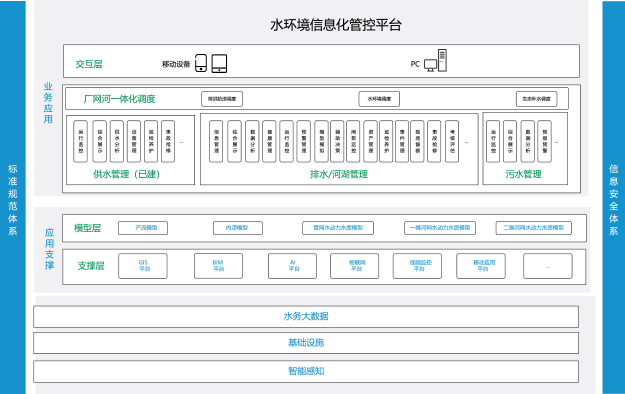Click the 支撑层 label
The image size is (625, 394).
pos(91,266)
